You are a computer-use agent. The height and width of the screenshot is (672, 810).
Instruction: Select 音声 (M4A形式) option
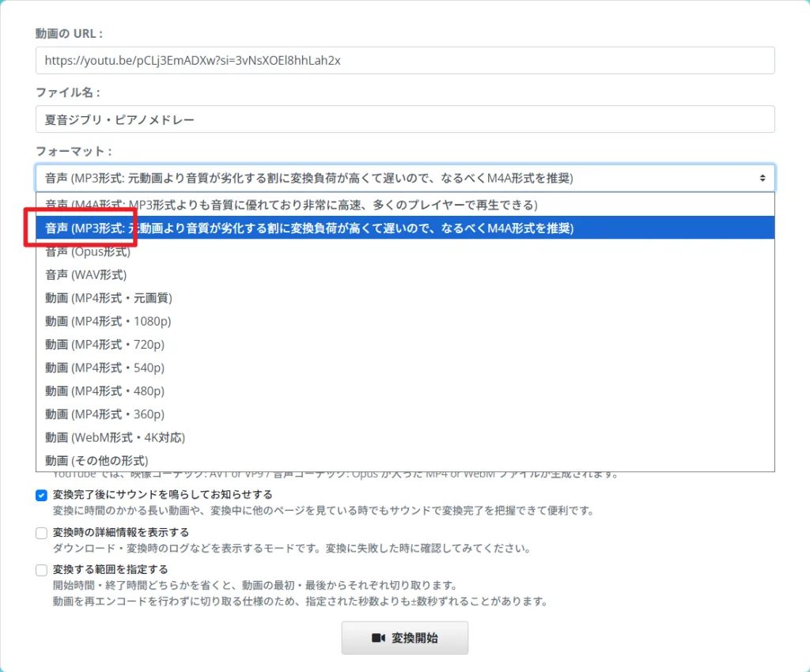tap(405, 205)
